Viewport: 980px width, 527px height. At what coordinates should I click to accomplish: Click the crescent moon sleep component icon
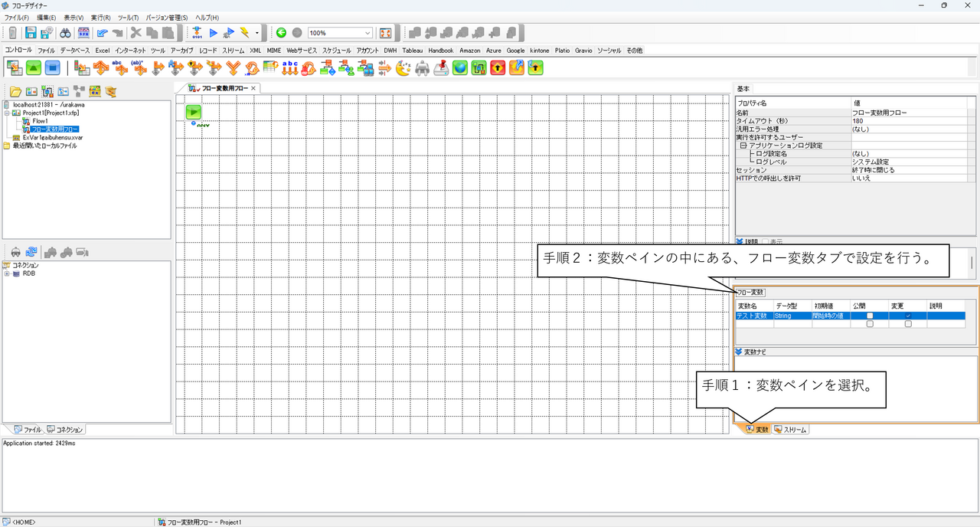pyautogui.click(x=403, y=68)
